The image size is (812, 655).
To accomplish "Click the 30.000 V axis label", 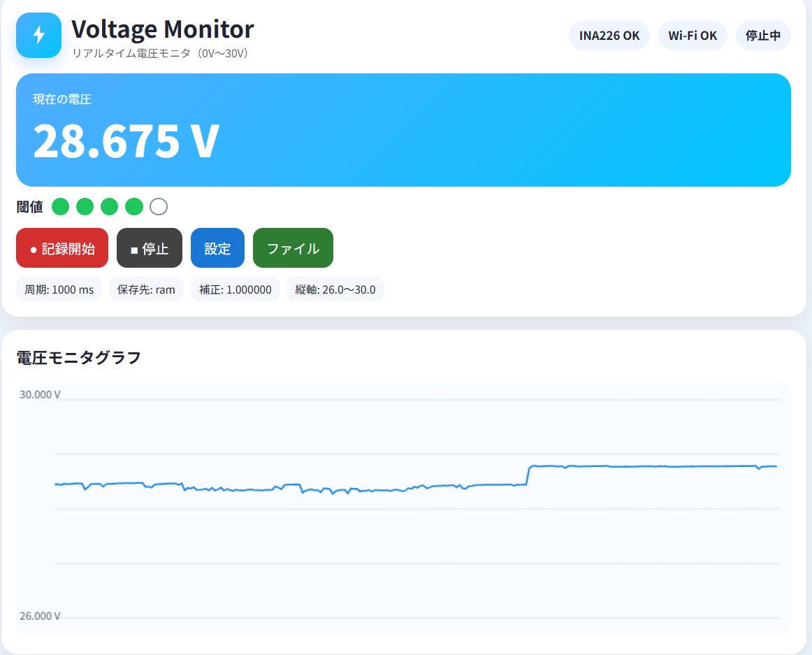I will click(x=40, y=395).
